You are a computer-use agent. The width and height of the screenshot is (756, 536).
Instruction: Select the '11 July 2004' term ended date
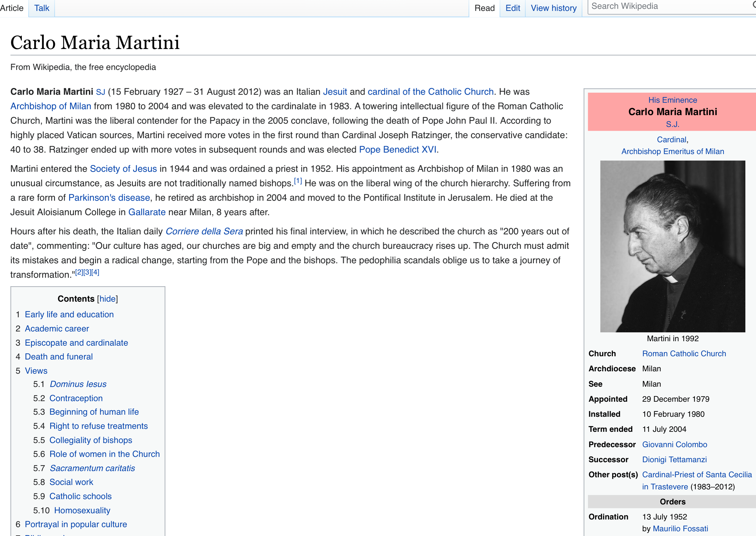664,429
